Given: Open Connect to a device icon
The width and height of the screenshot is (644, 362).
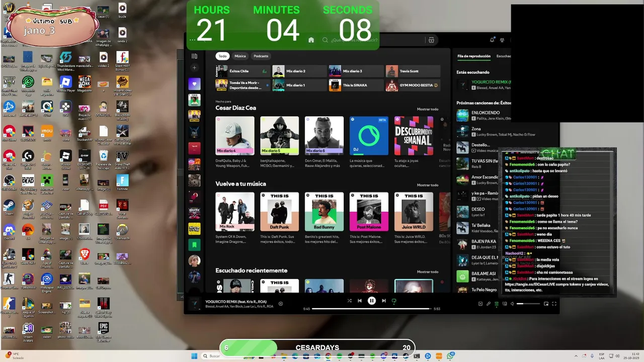Looking at the screenshot, I should click(505, 304).
